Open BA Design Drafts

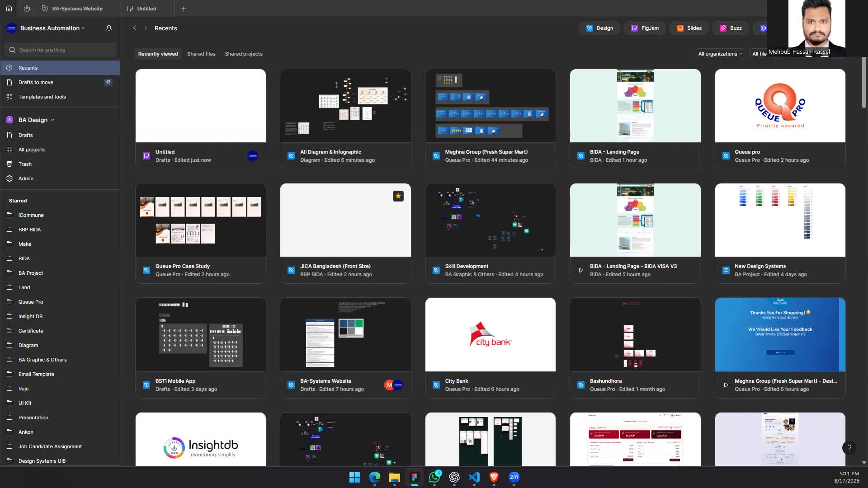tap(60, 135)
